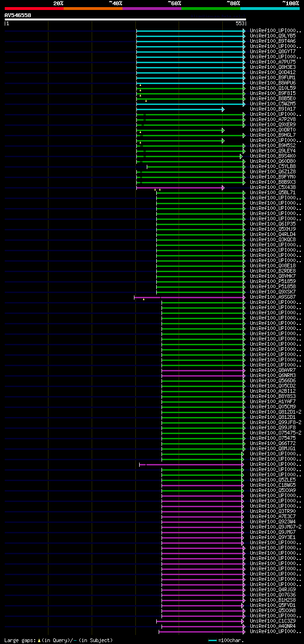Click the green ~80% identity legend segment
This screenshot has height=644, width=304.
211,8
